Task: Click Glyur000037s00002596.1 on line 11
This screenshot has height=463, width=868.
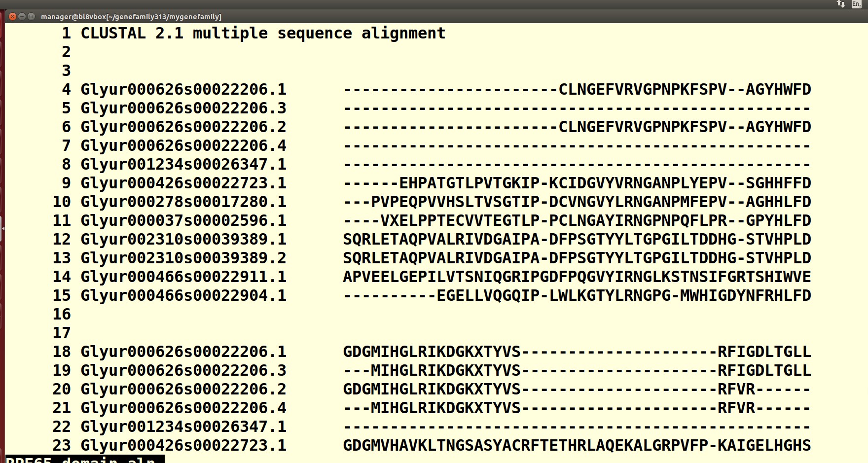Action: click(x=183, y=221)
